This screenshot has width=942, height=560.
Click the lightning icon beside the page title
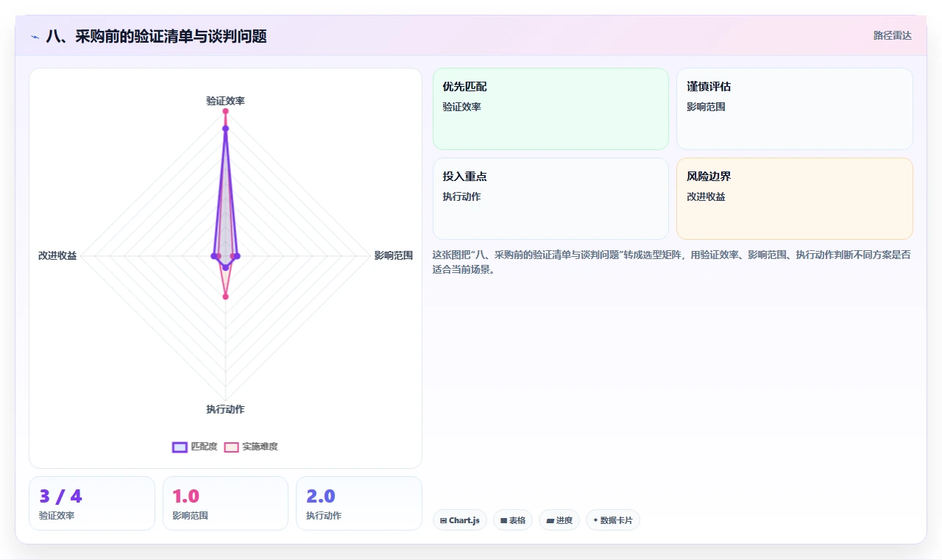click(x=35, y=36)
